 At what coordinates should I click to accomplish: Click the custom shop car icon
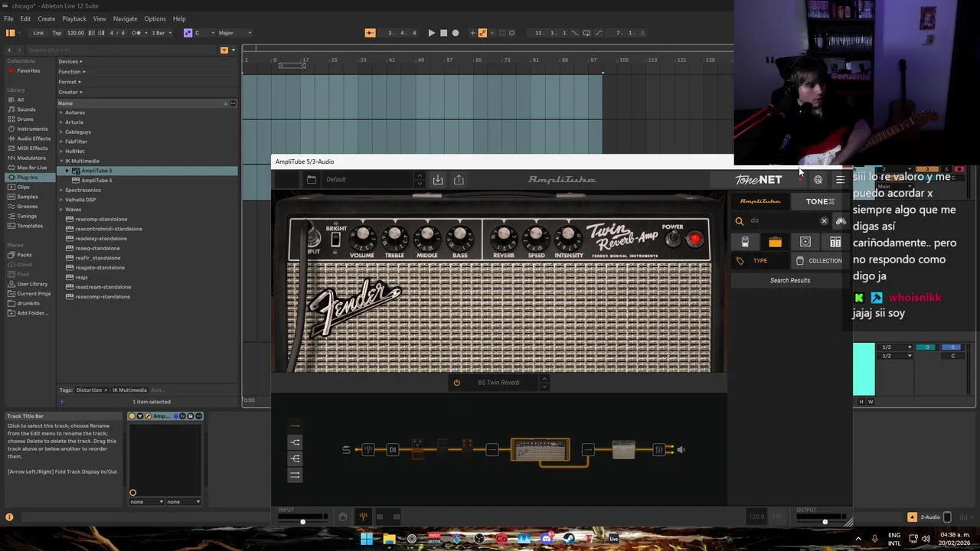(x=841, y=221)
